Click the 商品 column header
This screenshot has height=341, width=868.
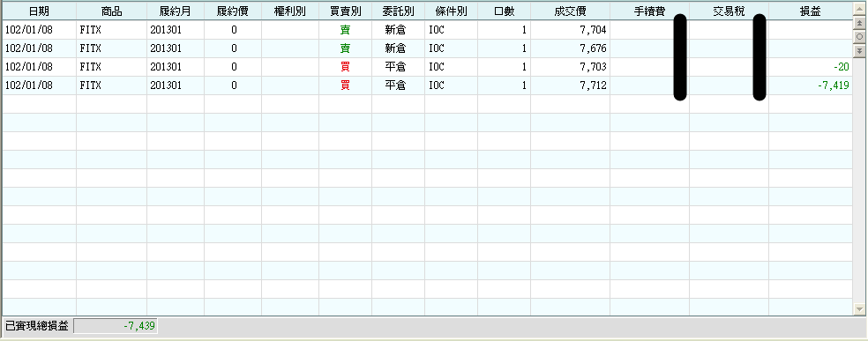pos(111,11)
